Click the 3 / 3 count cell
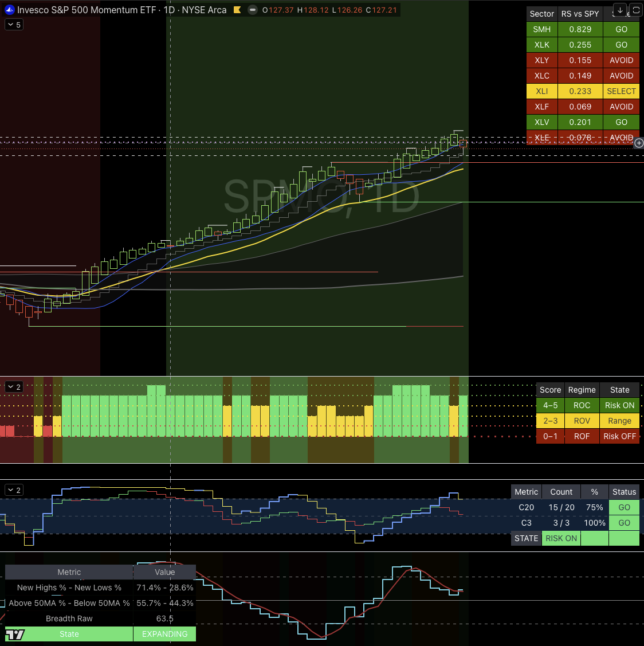 tap(561, 523)
